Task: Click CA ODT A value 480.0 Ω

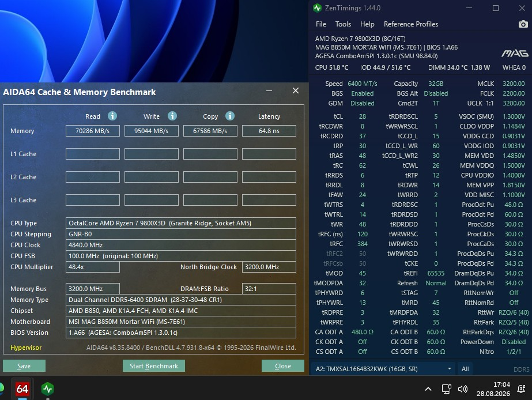Action: click(x=363, y=332)
